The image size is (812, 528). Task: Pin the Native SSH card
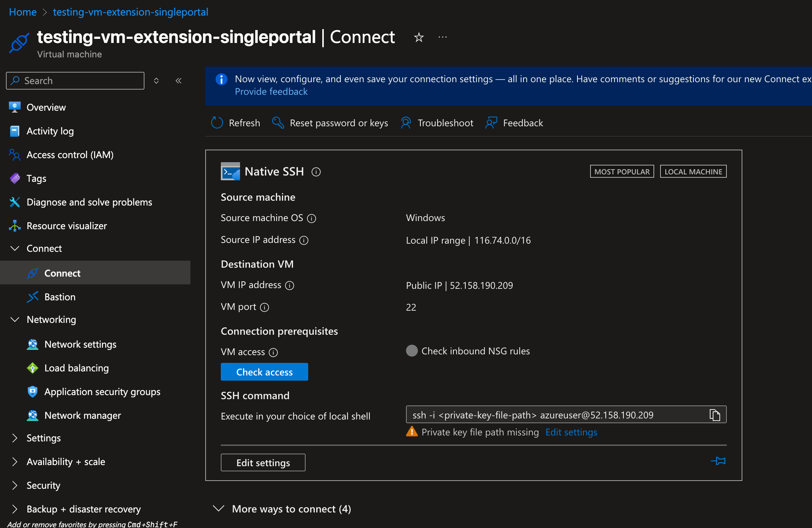point(719,461)
